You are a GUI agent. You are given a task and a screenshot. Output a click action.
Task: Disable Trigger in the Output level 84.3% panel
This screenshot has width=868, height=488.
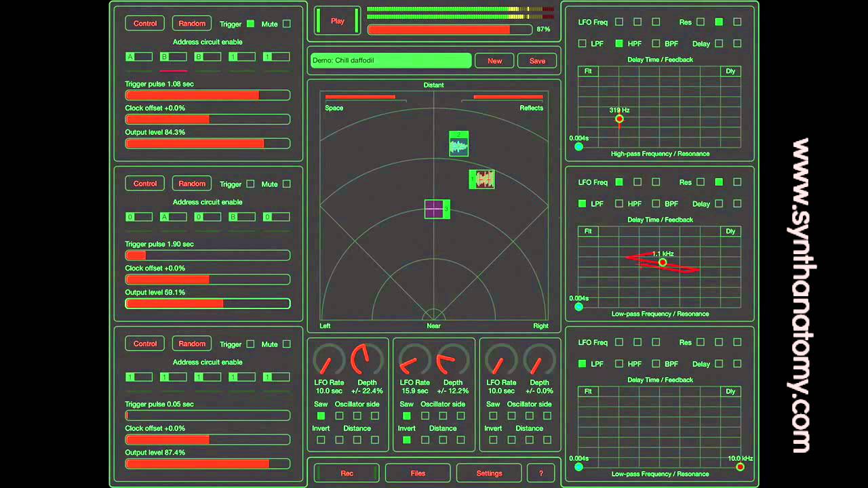pos(250,24)
